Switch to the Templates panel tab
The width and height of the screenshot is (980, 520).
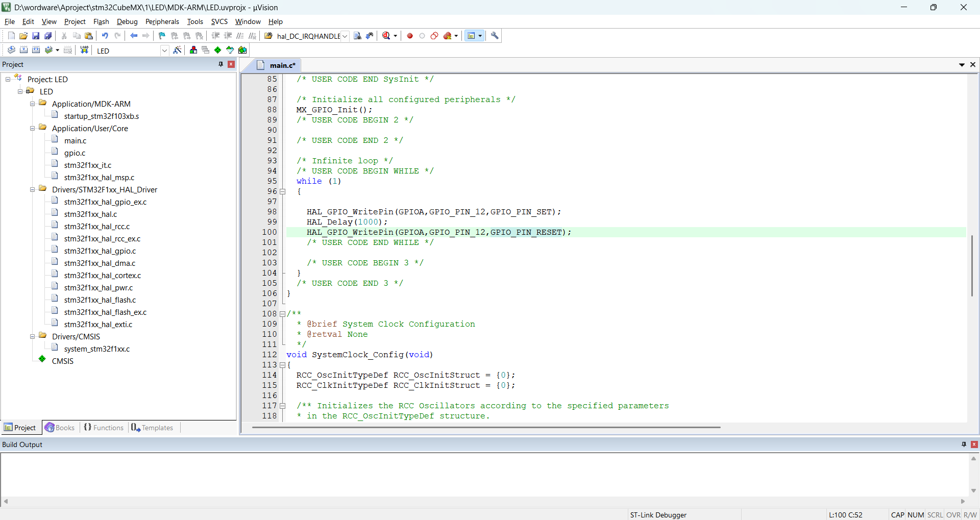(x=152, y=428)
